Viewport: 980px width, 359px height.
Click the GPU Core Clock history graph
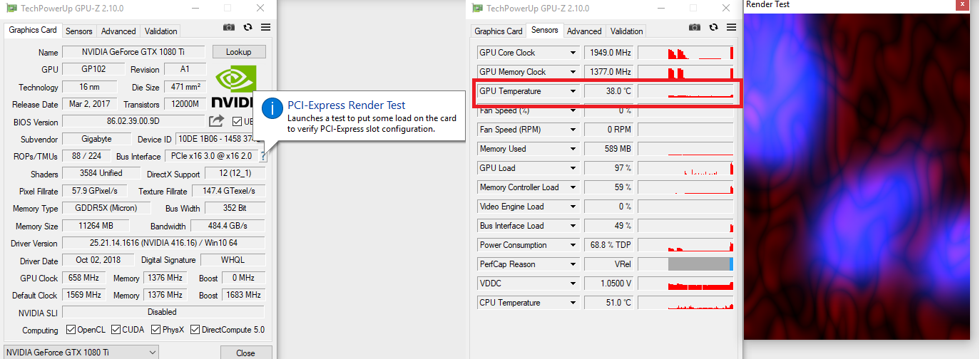tap(685, 53)
